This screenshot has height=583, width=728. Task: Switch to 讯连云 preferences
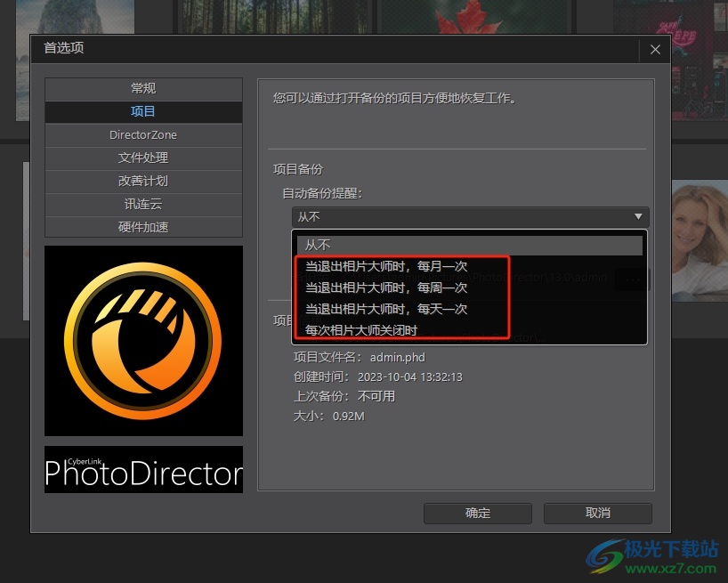point(143,204)
